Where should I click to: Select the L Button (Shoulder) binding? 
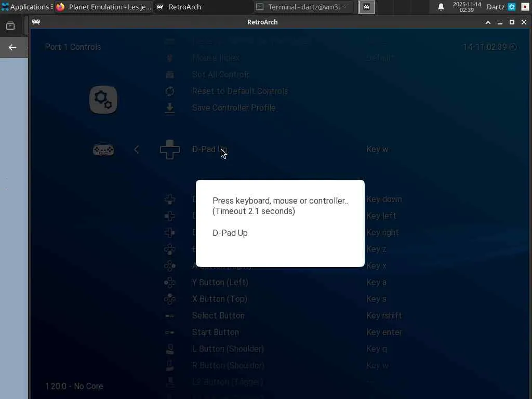point(228,349)
